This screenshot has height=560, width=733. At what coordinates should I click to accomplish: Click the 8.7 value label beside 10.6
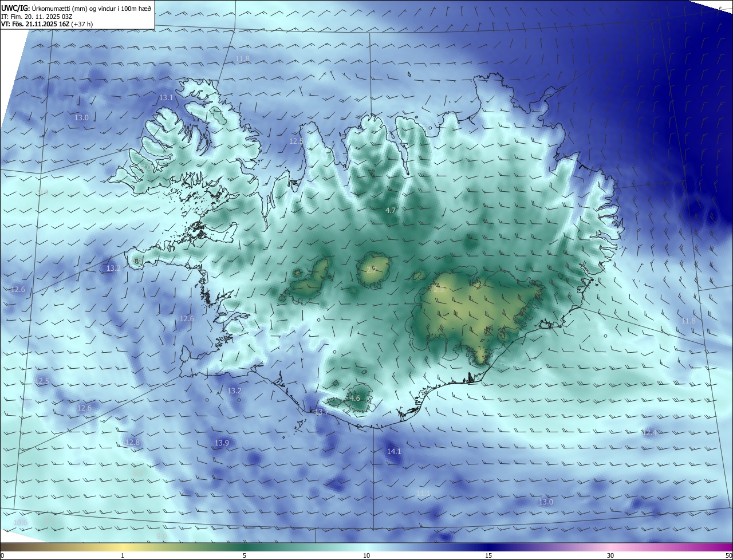(49, 520)
